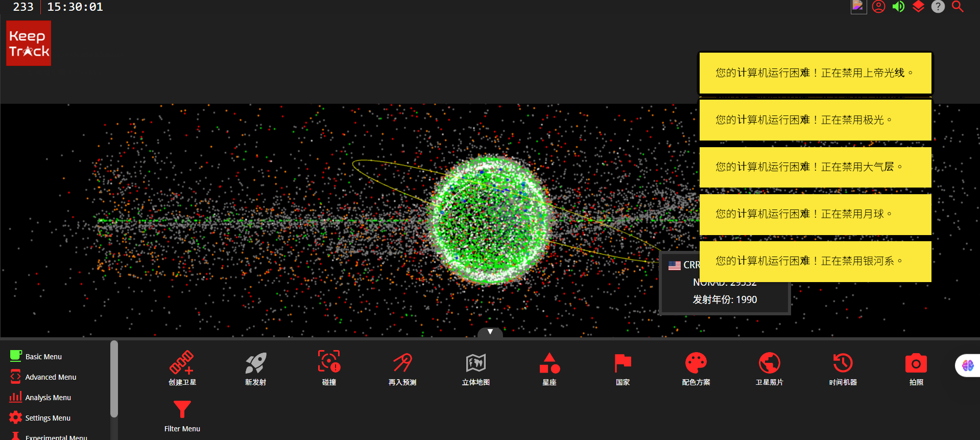The height and width of the screenshot is (440, 980).
Task: Open the Filter Menu funnel
Action: point(182,414)
